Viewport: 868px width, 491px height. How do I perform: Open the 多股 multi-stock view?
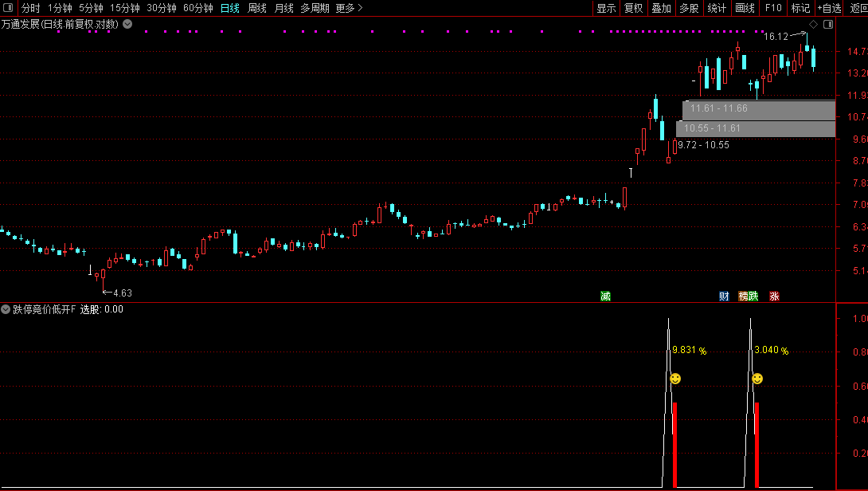[x=689, y=8]
